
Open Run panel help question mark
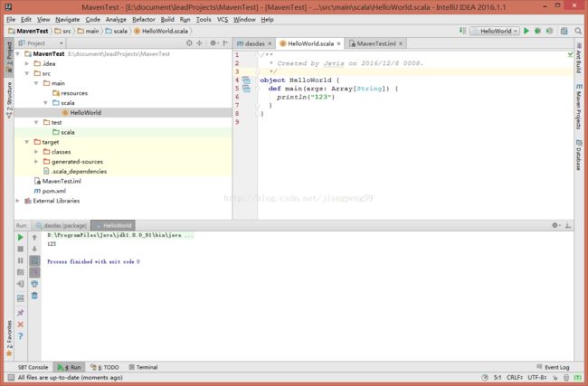click(x=21, y=336)
